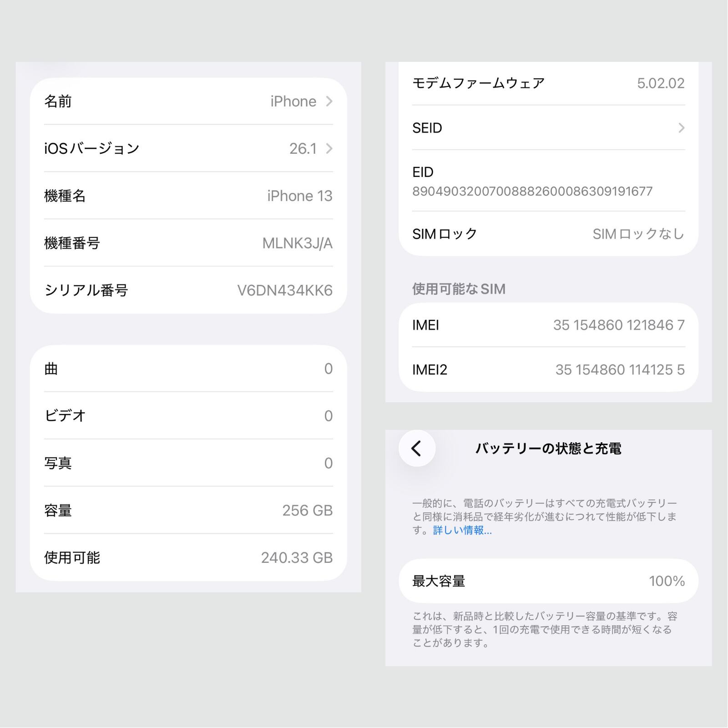Expand the iOSバージョン 26.1 chevron
The image size is (728, 728).
pos(329,148)
